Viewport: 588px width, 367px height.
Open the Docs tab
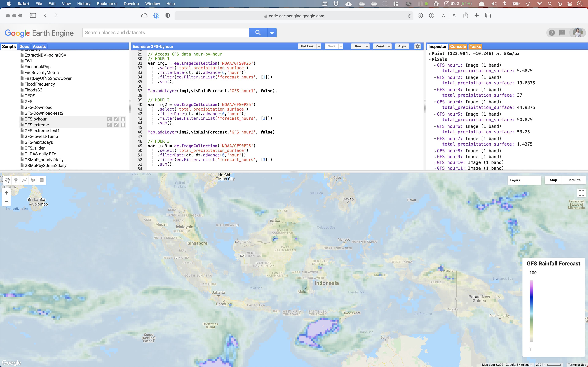pos(24,46)
